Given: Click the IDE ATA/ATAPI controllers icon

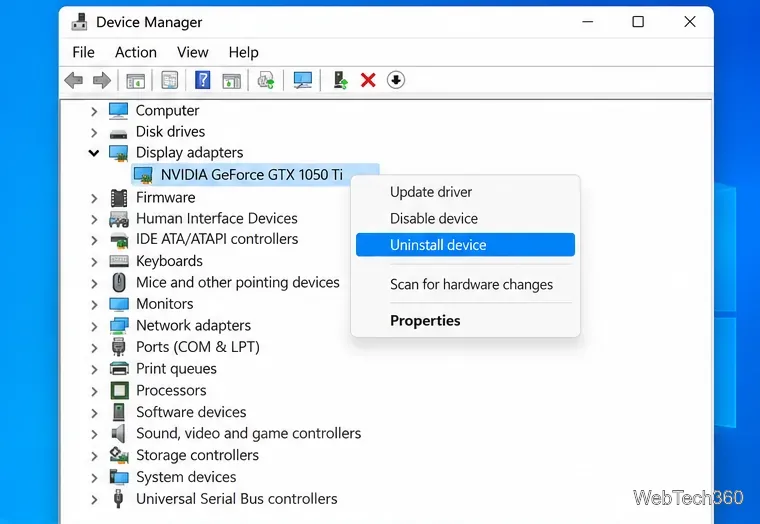Looking at the screenshot, I should (119, 239).
